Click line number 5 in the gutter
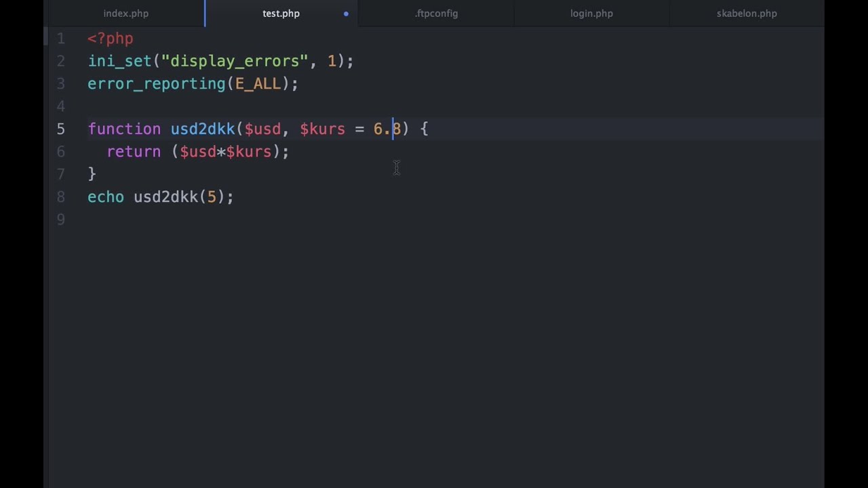Screen dimensions: 868x488 (61, 129)
